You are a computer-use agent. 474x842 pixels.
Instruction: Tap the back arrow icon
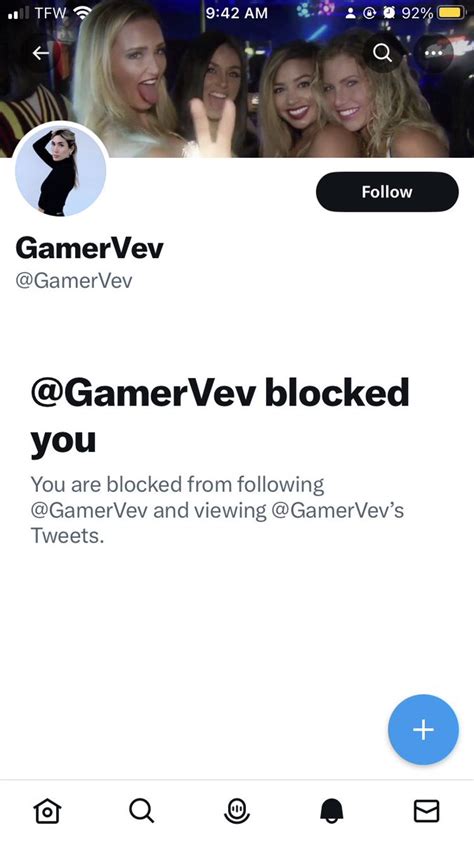[x=41, y=53]
